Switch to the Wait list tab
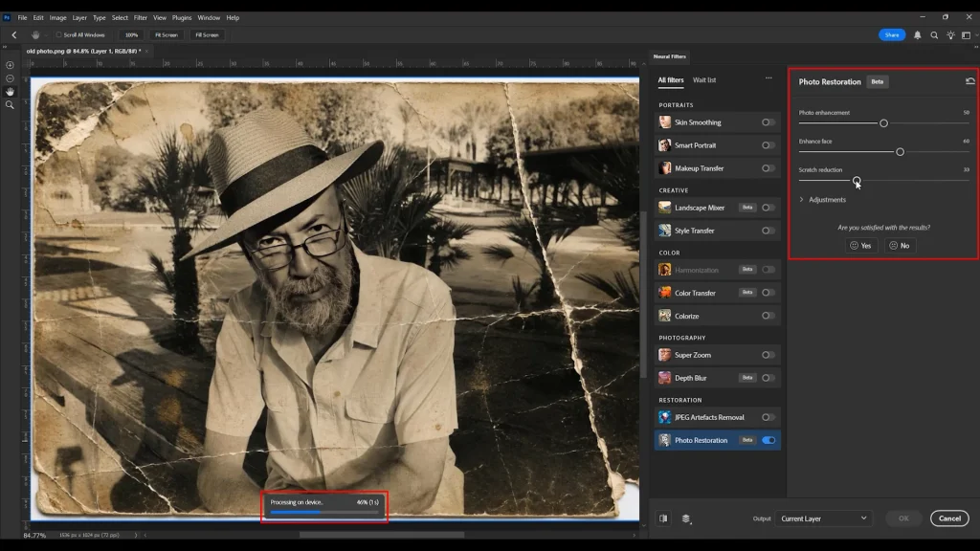The image size is (980, 551). [704, 80]
